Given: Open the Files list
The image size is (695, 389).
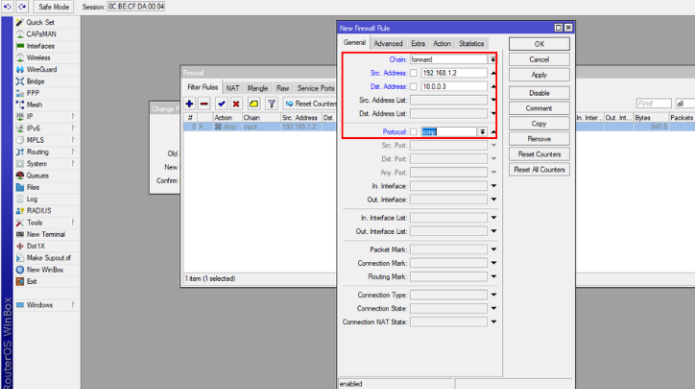Looking at the screenshot, I should pos(33,187).
